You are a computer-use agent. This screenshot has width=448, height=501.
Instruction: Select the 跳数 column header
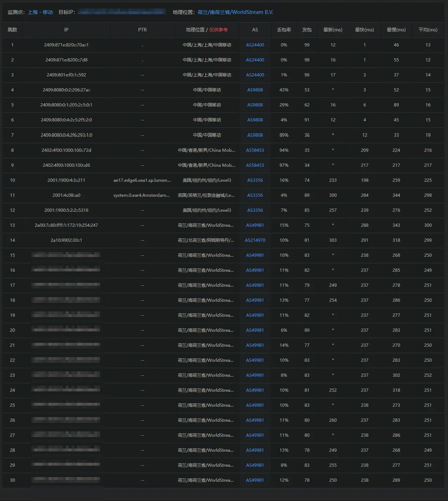[x=13, y=30]
